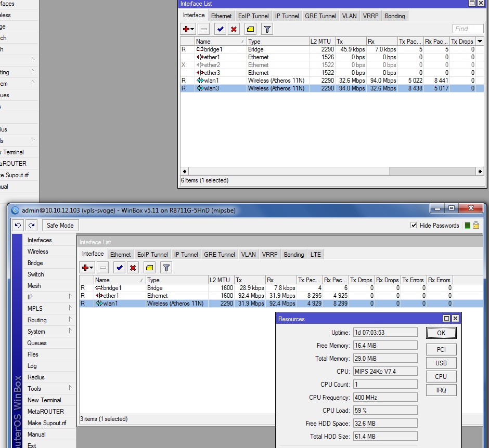This screenshot has width=489, height=448.
Task: Open the Filter funnel in lower Interface List
Action: point(166,268)
